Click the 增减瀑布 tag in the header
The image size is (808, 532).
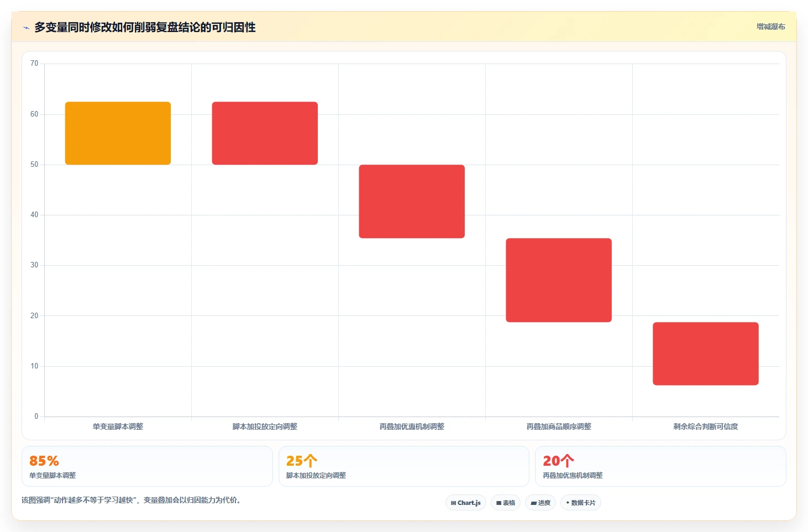coord(770,27)
